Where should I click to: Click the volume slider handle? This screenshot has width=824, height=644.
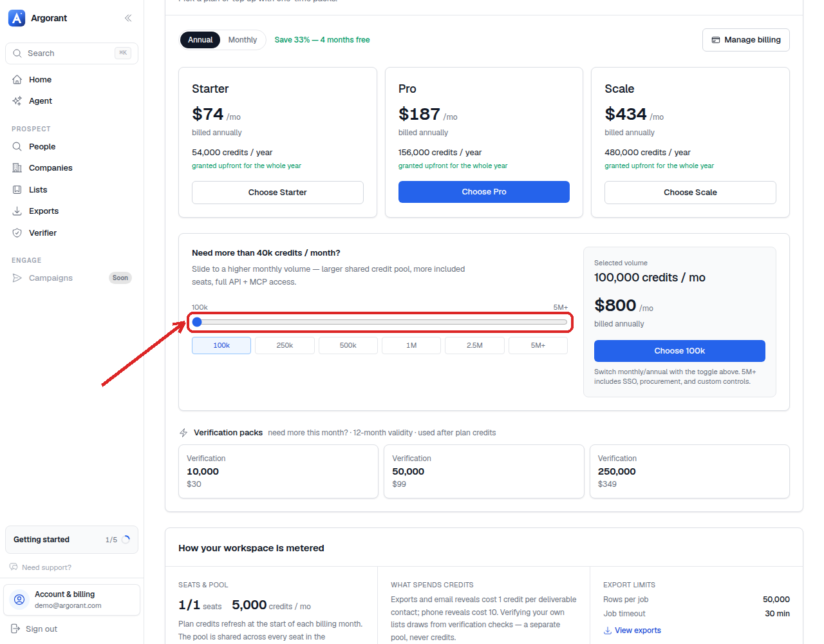(x=197, y=322)
